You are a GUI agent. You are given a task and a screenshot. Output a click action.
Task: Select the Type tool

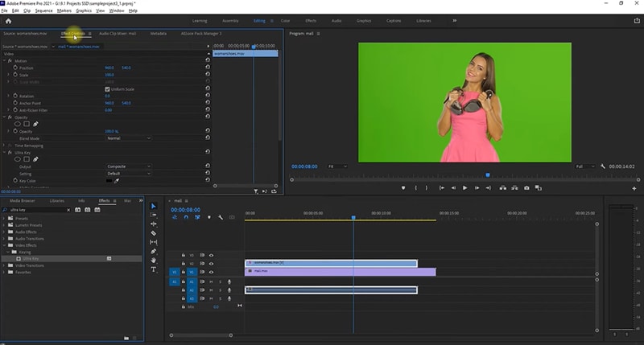(x=154, y=269)
